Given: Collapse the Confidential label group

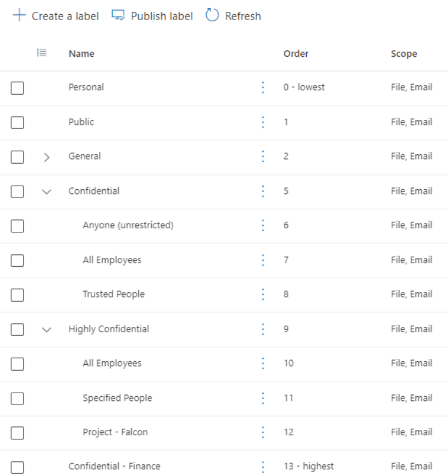Looking at the screenshot, I should [47, 191].
